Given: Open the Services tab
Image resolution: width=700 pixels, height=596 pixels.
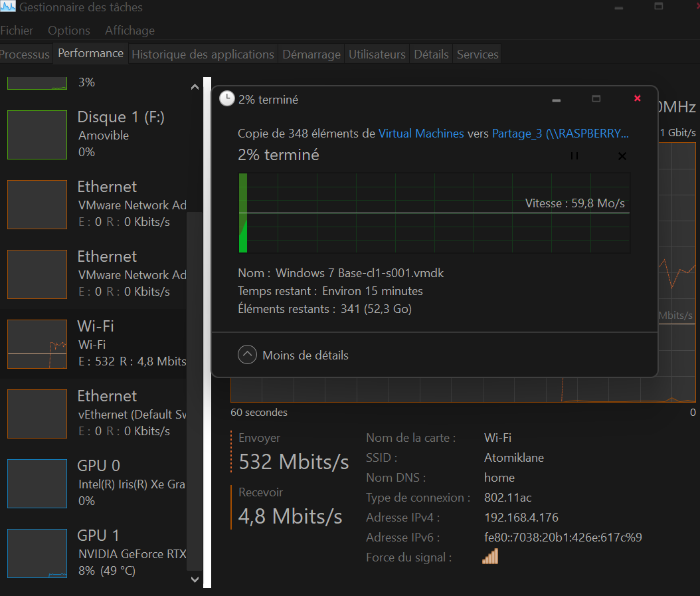Looking at the screenshot, I should coord(478,54).
